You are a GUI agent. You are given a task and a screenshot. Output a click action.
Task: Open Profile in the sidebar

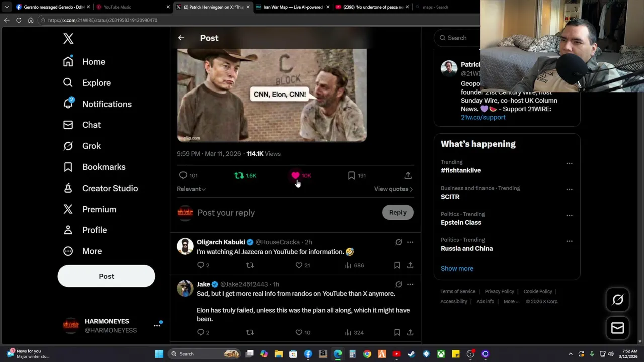point(85,230)
